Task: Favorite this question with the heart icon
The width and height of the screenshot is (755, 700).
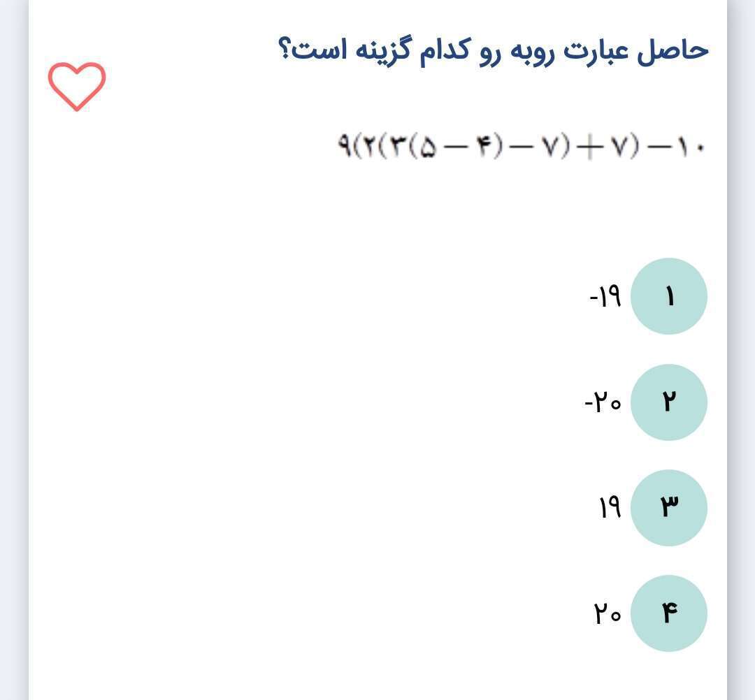Action: pos(77,87)
